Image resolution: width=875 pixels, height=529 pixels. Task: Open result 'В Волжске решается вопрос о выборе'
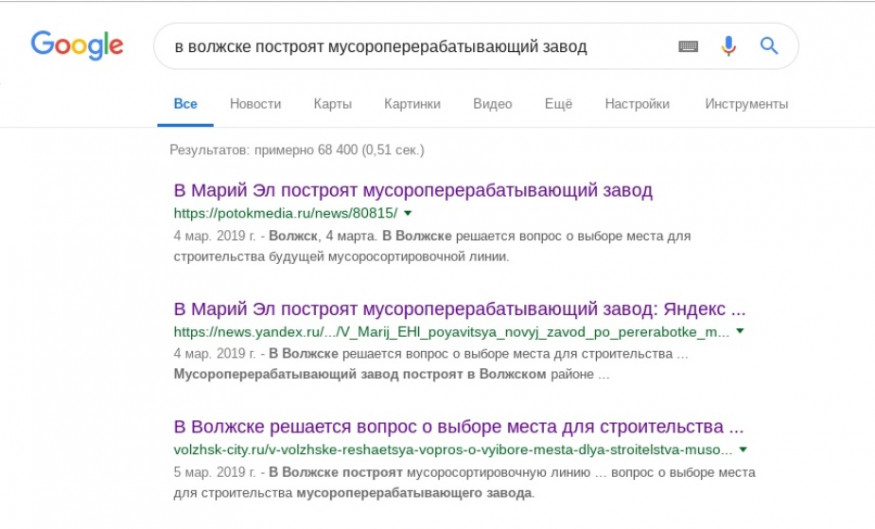[458, 426]
